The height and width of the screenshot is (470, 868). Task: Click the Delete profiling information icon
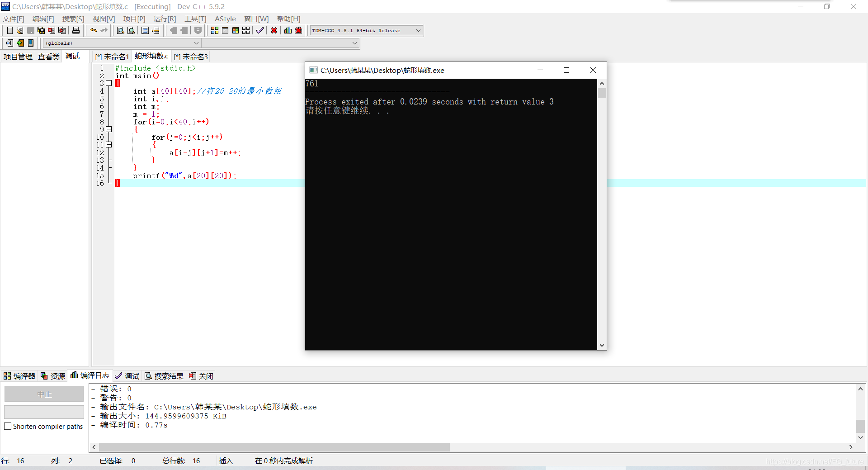298,30
